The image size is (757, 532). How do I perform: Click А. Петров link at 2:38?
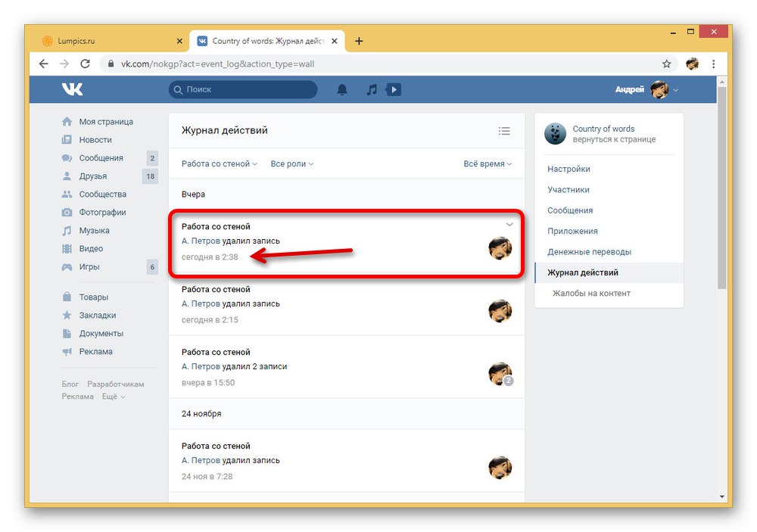click(201, 241)
